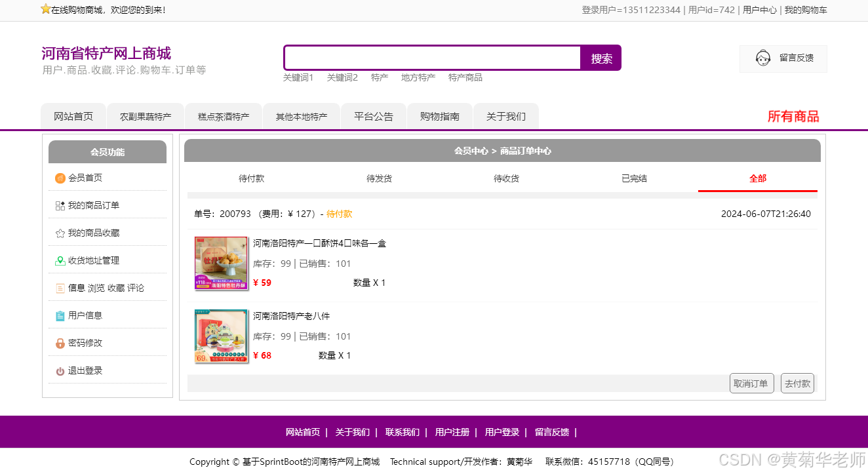Click the 用户注册 footer link
The image size is (868, 474).
(451, 432)
